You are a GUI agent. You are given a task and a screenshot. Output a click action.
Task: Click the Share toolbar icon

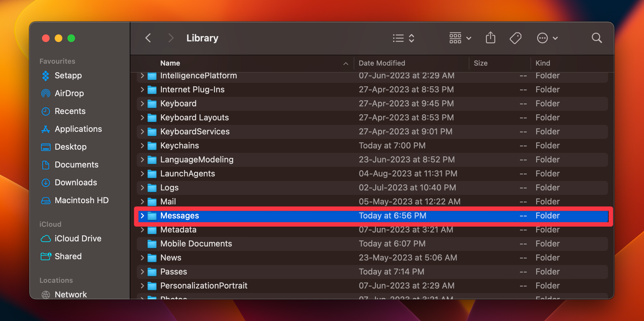[x=490, y=38]
